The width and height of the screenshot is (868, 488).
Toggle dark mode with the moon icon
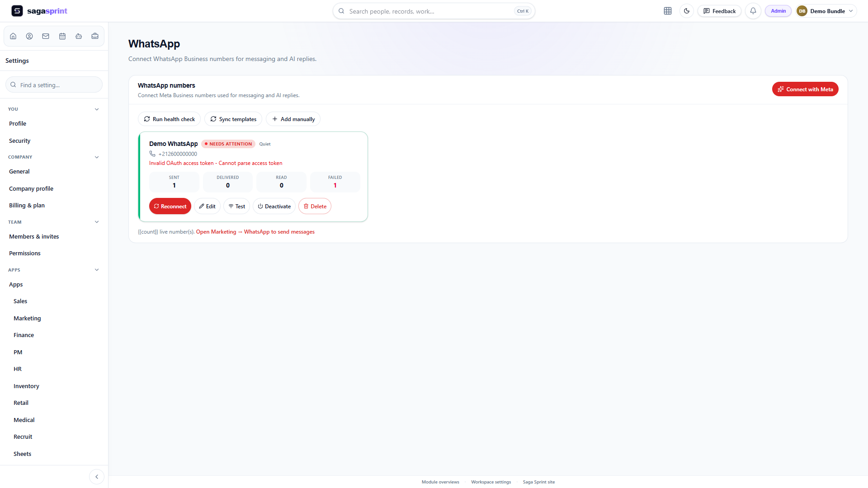coord(687,11)
